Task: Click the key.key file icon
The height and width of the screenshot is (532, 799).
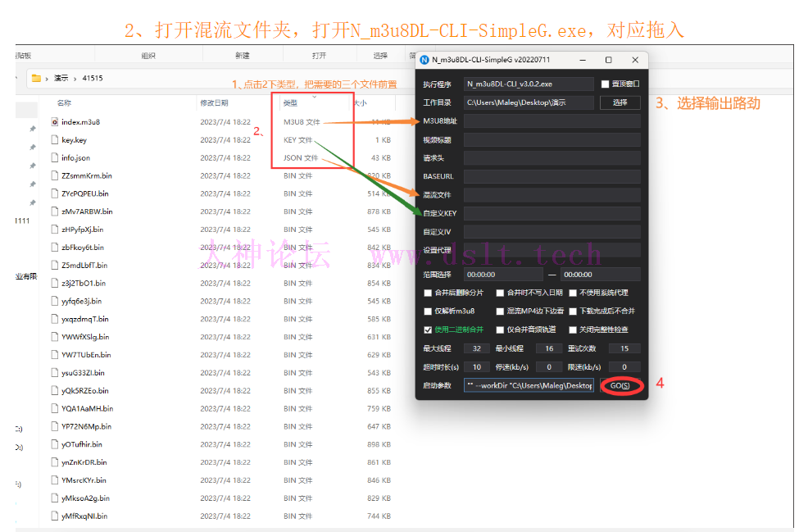Action: [55, 139]
